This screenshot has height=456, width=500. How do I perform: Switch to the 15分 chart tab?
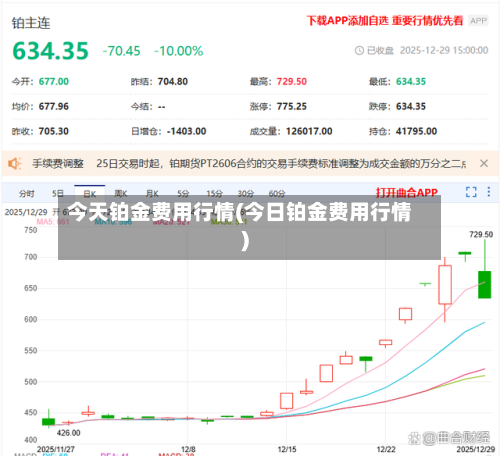214,193
